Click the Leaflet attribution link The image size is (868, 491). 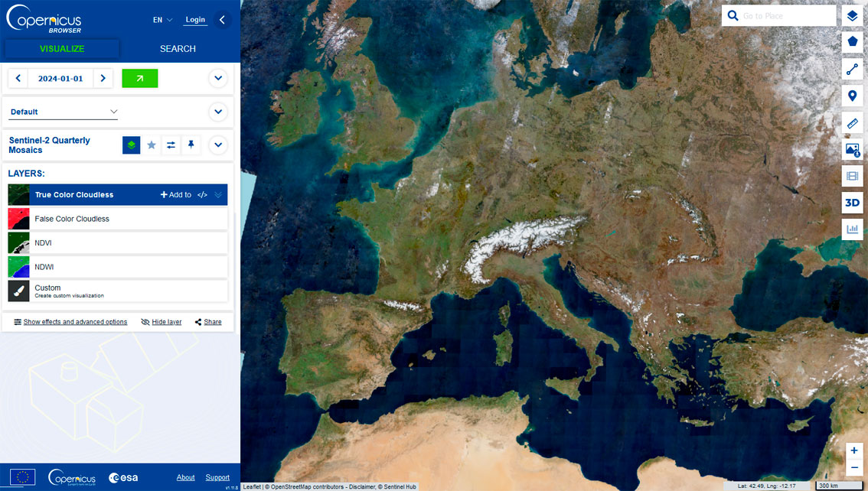tap(252, 486)
